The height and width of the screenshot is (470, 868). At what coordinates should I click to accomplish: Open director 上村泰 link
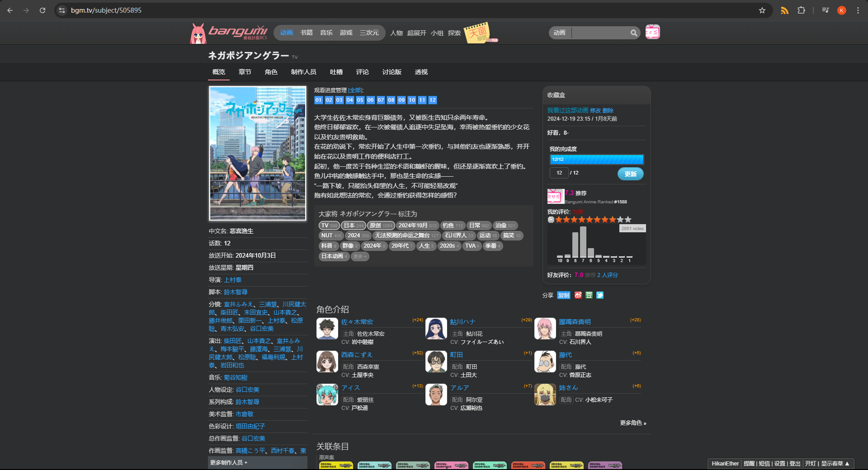(x=233, y=280)
